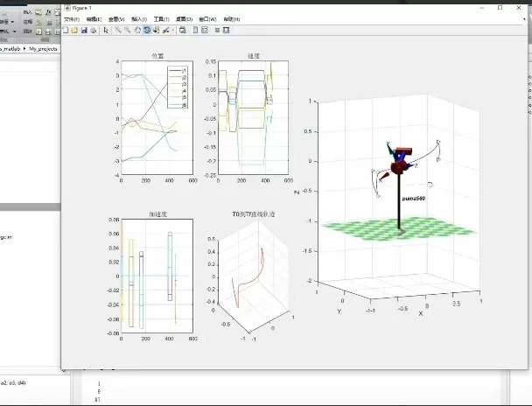Screen dimensions: 532x406
Task: Open the 文件(F) menu
Action: pyautogui.click(x=72, y=19)
